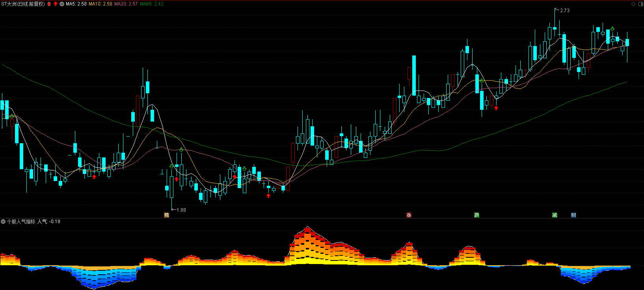Select the MA5: 2.58 indicator label
The width and height of the screenshot is (644, 290).
(76, 4)
